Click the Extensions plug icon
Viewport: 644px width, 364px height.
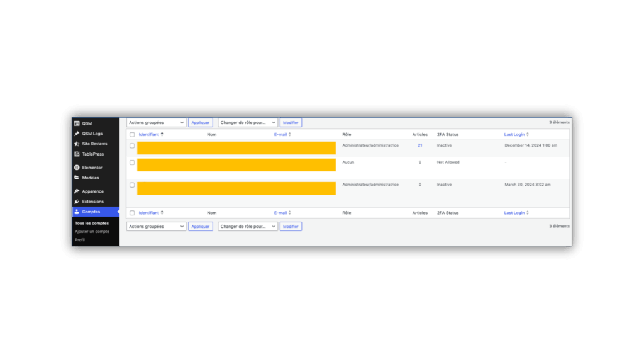pyautogui.click(x=77, y=202)
